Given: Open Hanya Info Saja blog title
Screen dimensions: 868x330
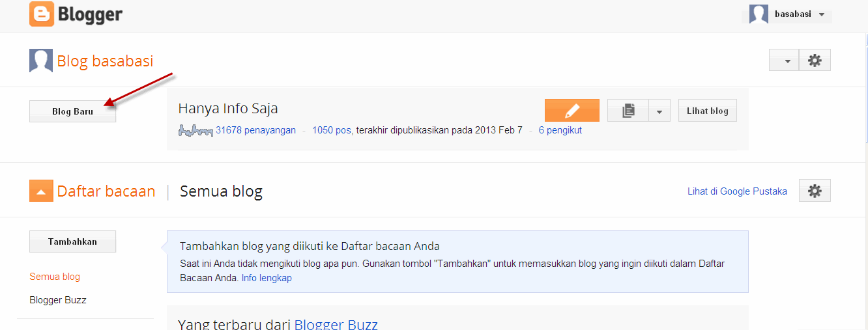Looking at the screenshot, I should point(228,108).
